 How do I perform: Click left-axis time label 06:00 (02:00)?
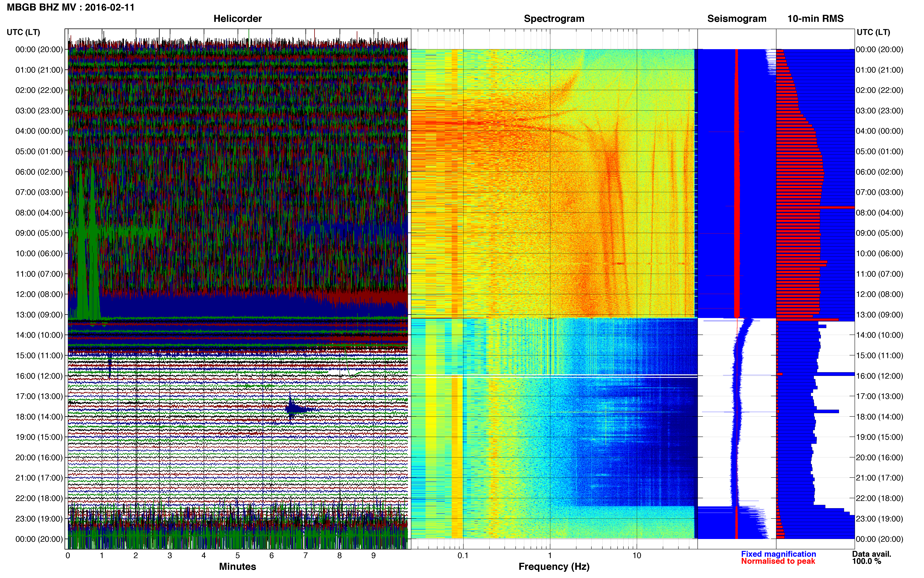pyautogui.click(x=39, y=172)
